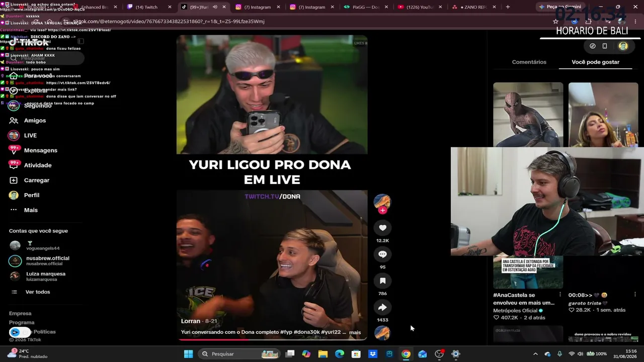Expand followed accounts with Ver todos
The width and height of the screenshot is (644, 362).
coord(31,292)
